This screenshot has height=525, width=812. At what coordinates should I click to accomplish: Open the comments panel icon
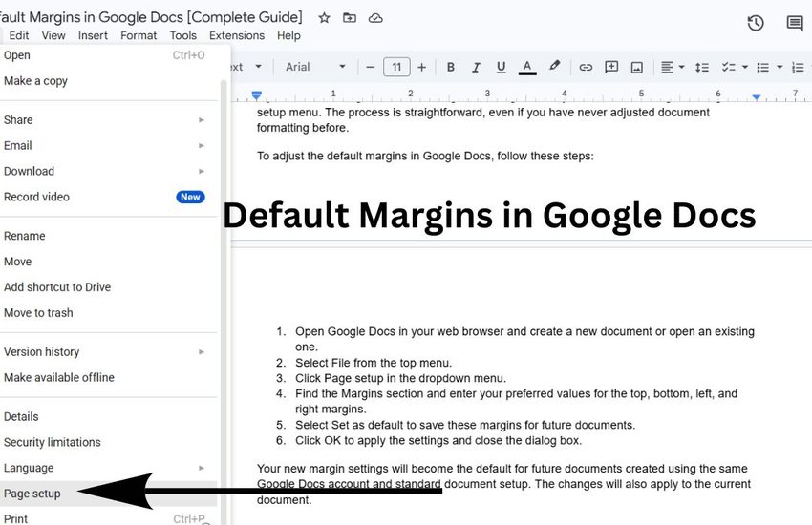click(795, 23)
